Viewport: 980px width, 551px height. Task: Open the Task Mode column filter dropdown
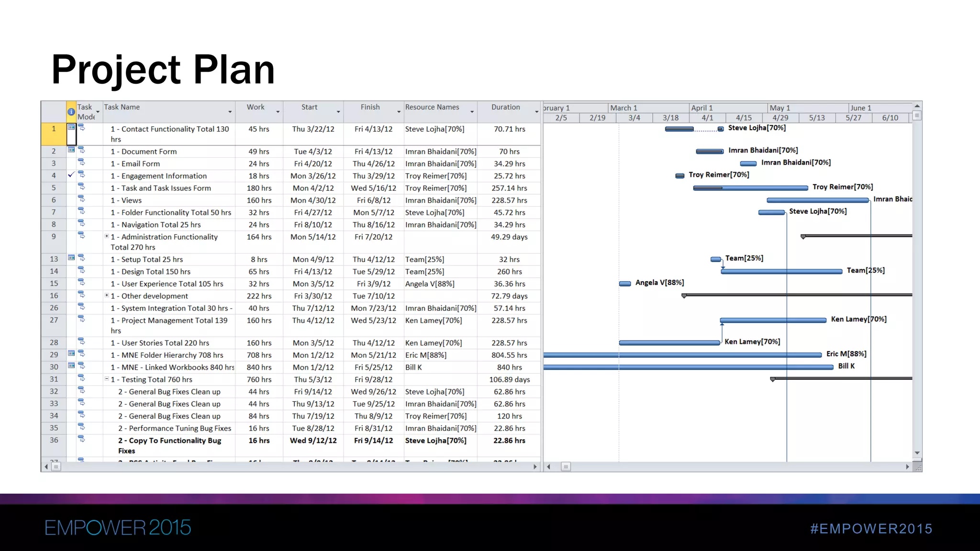[98, 112]
